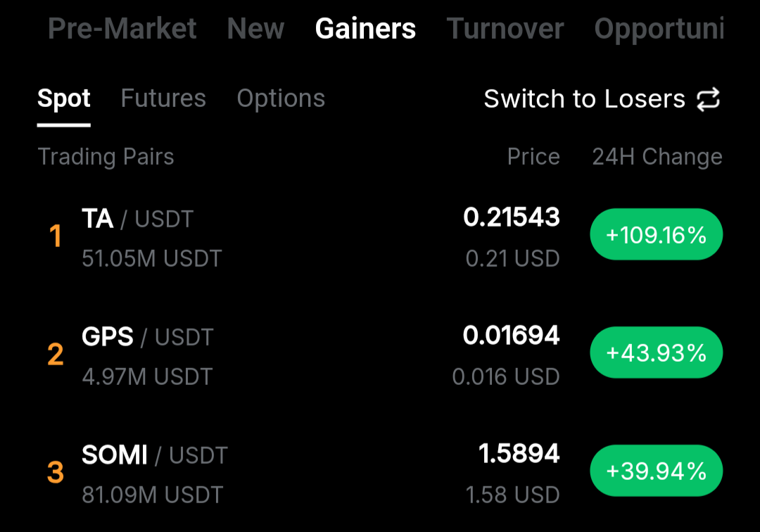Tap the +43.93% change badge

[656, 353]
